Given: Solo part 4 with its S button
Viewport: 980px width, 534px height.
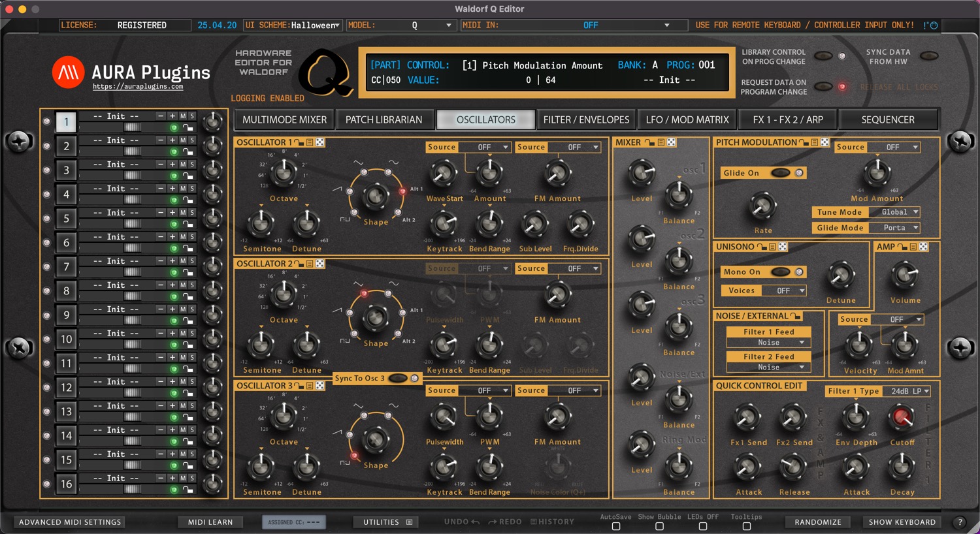Looking at the screenshot, I should [191, 189].
